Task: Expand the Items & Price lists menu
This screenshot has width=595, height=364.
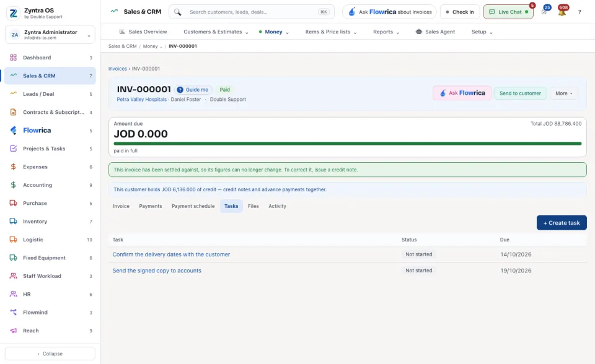Action: pyautogui.click(x=331, y=32)
